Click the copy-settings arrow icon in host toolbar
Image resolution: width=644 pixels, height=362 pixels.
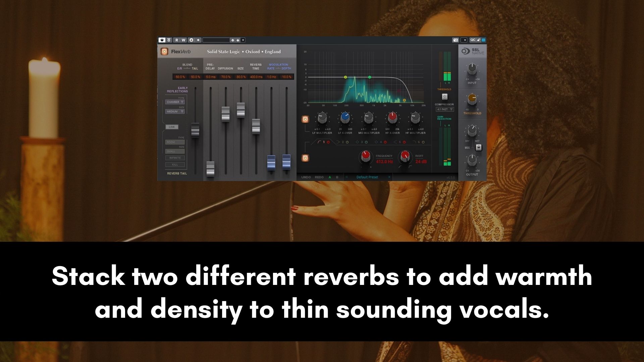(198, 40)
